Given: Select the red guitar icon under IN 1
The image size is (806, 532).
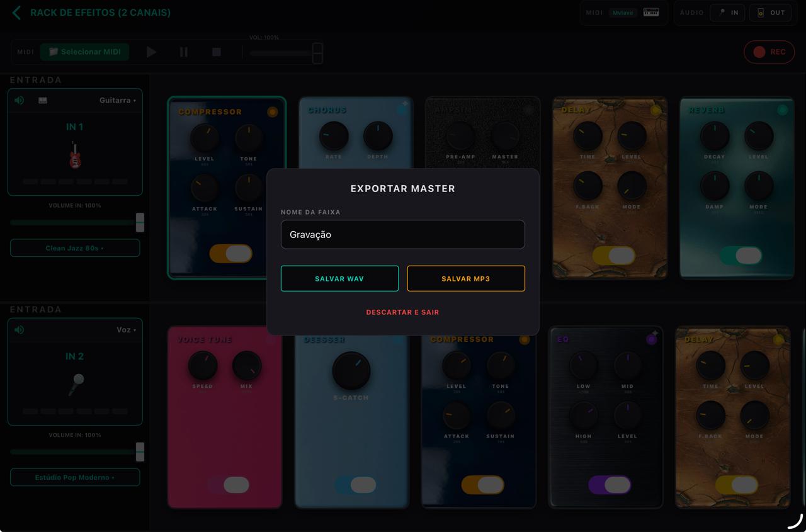Looking at the screenshot, I should pos(75,155).
